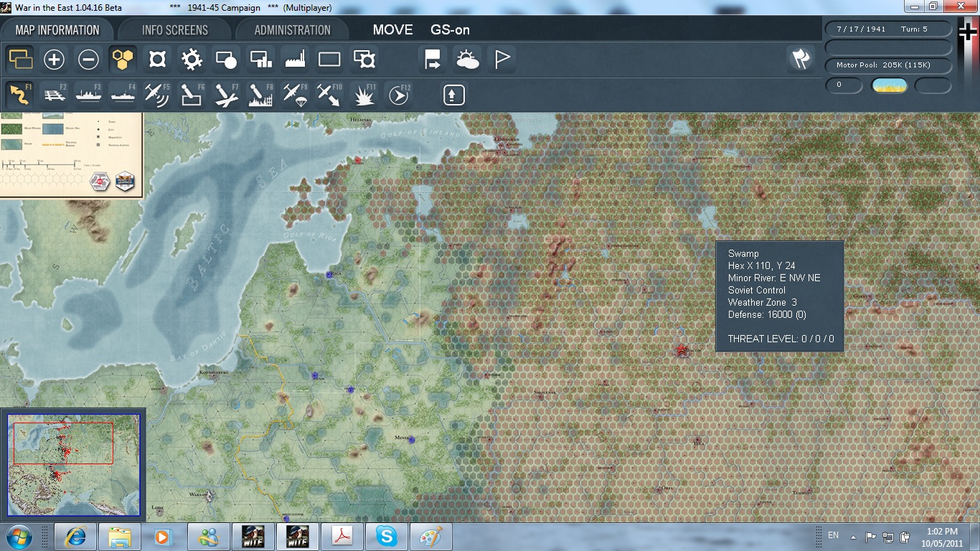Select F3 naval transport mode

click(88, 95)
